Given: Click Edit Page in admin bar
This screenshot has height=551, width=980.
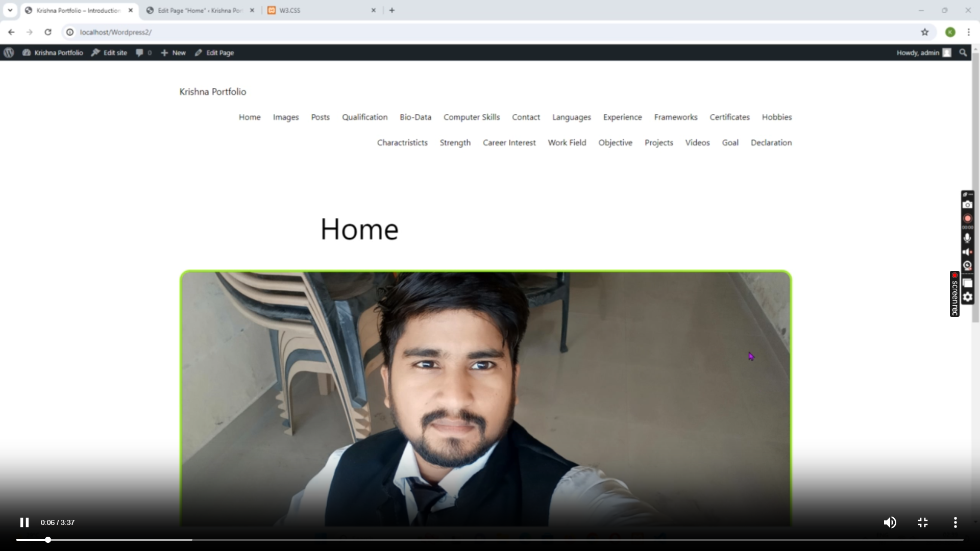Looking at the screenshot, I should 214,53.
